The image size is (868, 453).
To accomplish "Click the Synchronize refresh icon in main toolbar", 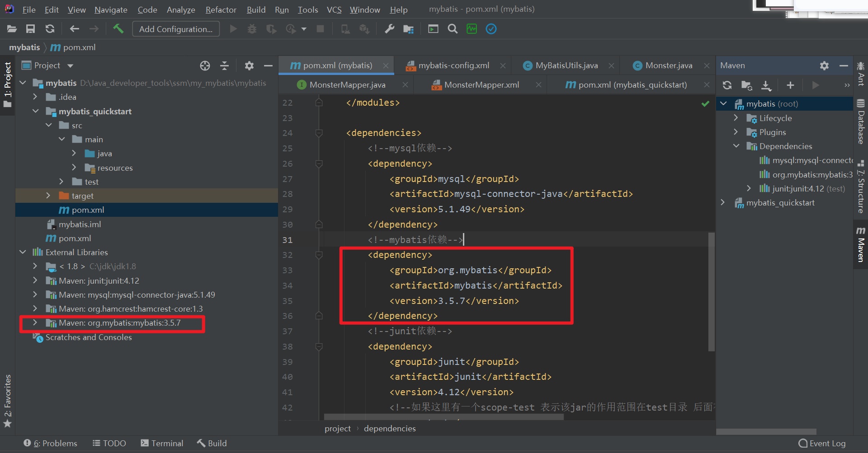I will (50, 29).
